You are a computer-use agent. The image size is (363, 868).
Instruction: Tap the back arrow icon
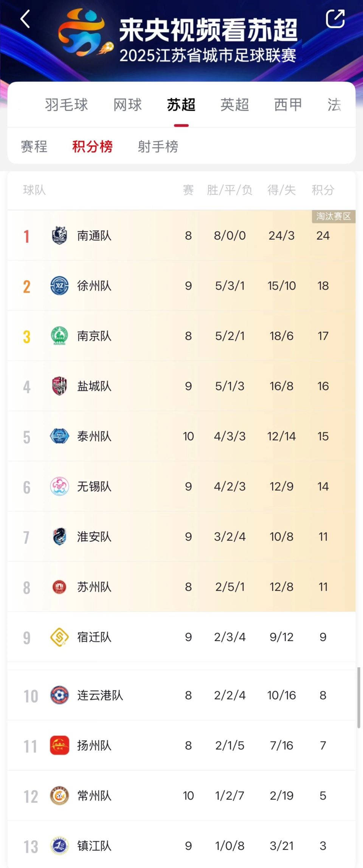25,19
